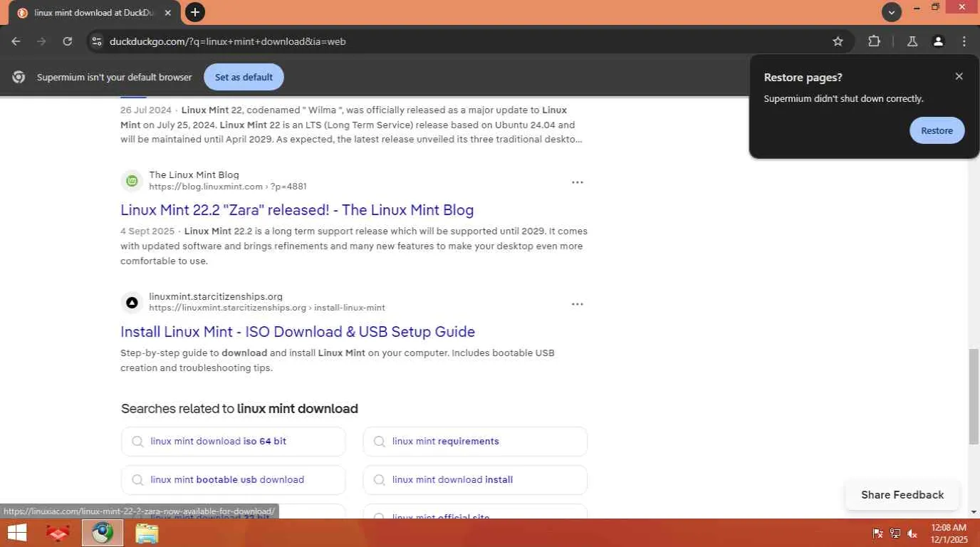Open 'Linux Mint 22.2 "Zara" released!' result link
Screen dimensions: 980x547
(x=297, y=210)
